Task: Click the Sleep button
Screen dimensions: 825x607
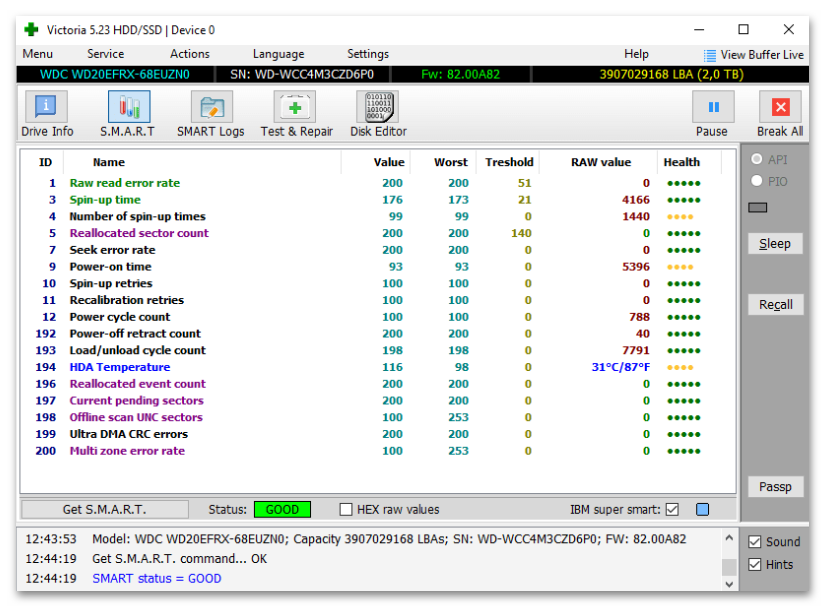Action: click(775, 244)
